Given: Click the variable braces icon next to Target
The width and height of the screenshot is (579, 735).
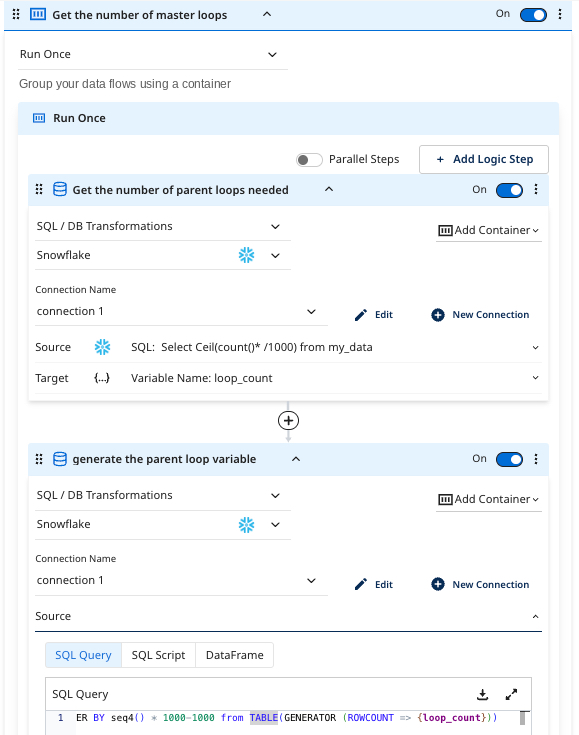Looking at the screenshot, I should point(102,378).
